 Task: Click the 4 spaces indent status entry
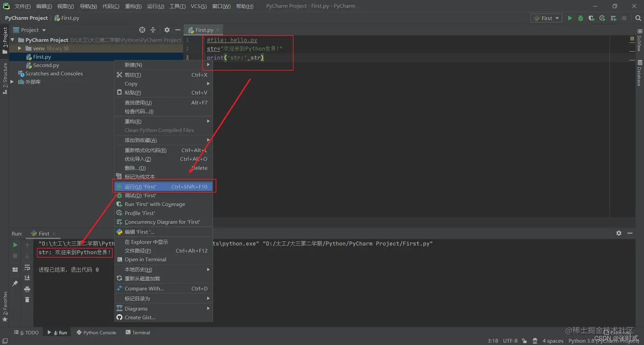(x=553, y=341)
